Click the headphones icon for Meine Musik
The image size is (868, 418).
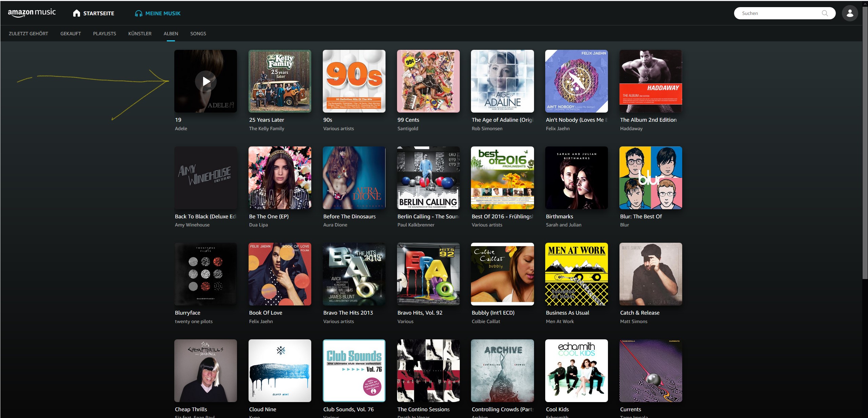tap(138, 14)
